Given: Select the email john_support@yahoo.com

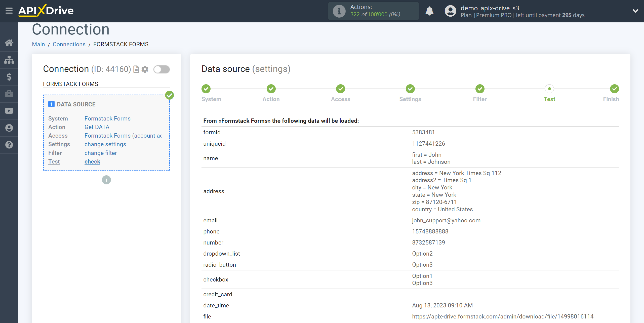Looking at the screenshot, I should pos(446,220).
